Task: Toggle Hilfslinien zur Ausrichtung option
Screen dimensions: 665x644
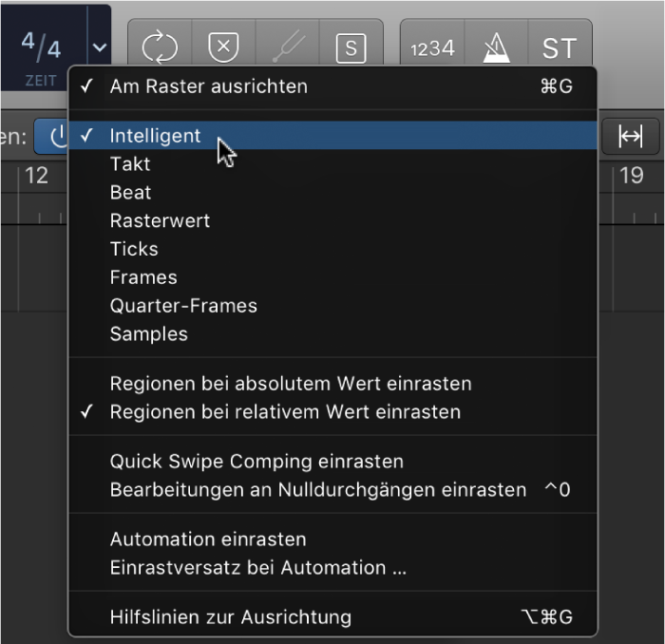Action: pyautogui.click(x=231, y=617)
